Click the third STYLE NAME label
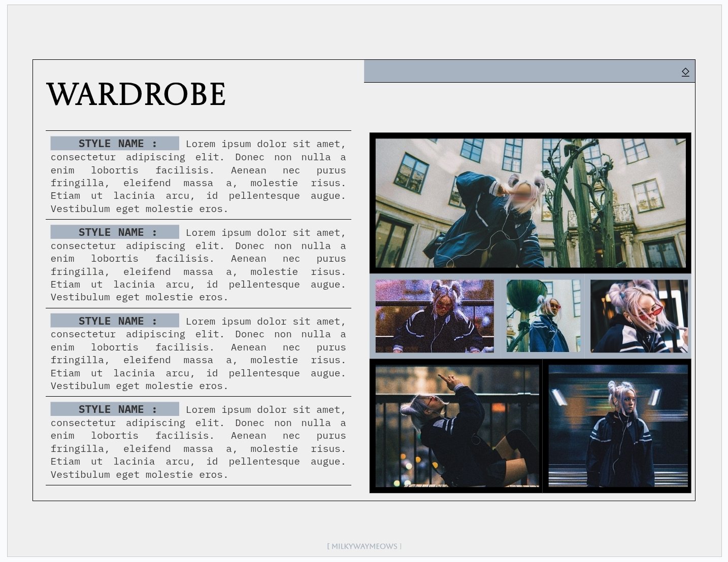The height and width of the screenshot is (562, 728). [x=115, y=321]
